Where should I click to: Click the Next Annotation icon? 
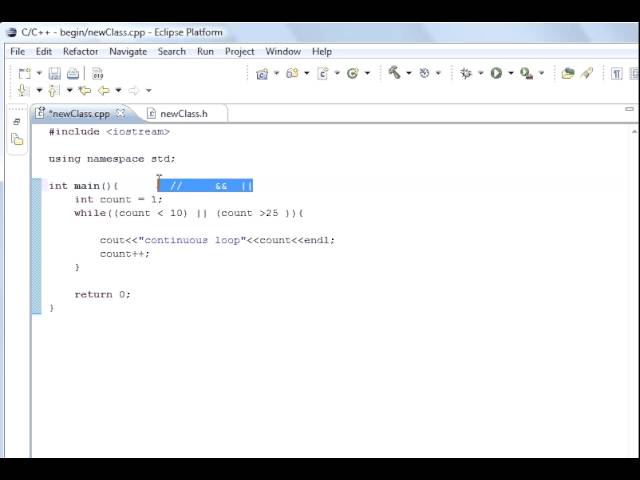tap(24, 90)
